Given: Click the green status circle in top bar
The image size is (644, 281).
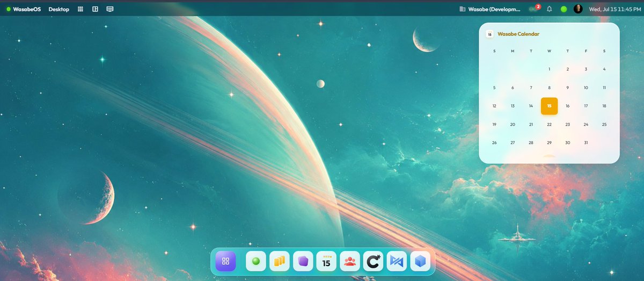Looking at the screenshot, I should pos(563,9).
